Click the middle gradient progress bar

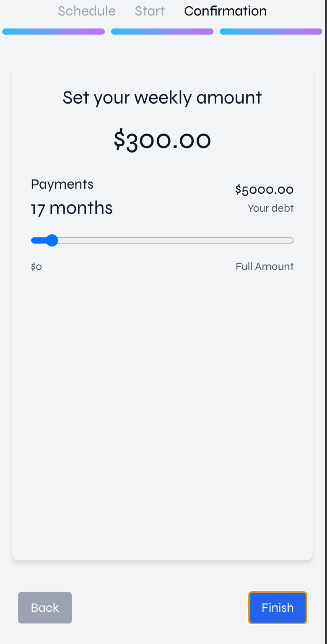[x=162, y=31]
